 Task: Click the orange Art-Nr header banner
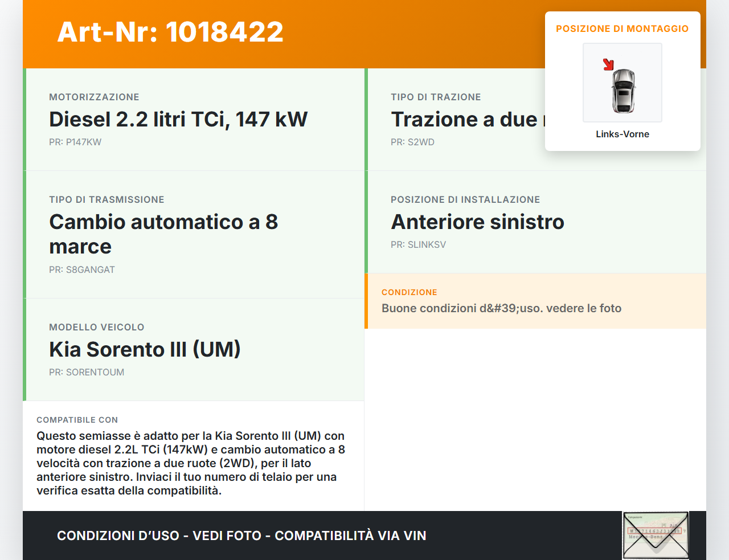[x=364, y=34]
